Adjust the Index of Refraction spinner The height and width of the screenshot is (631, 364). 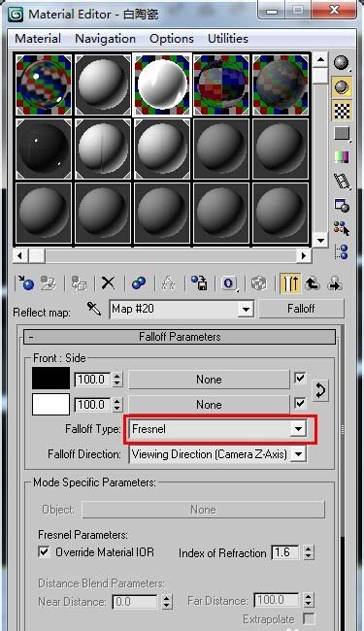308,552
